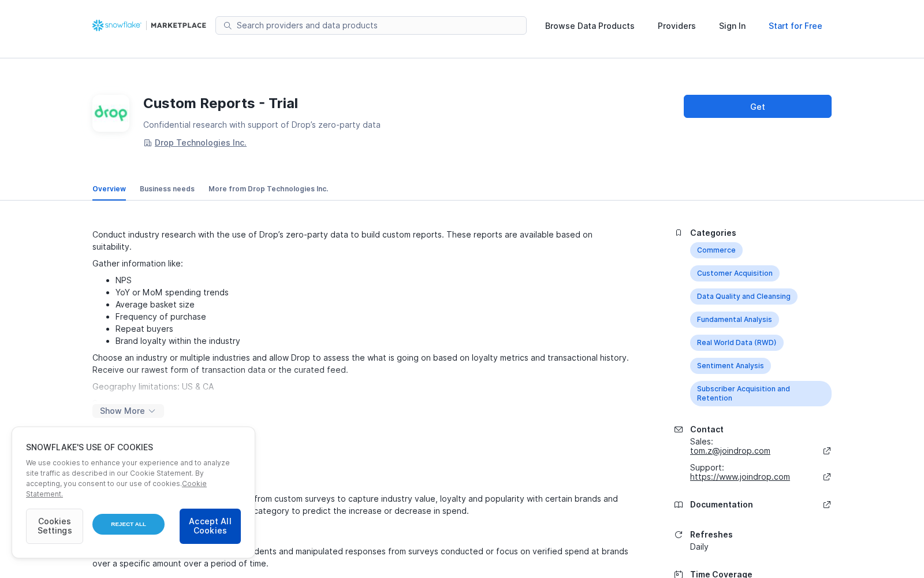This screenshot has height=578, width=924.
Task: Open the external link icon for support URL
Action: (x=827, y=477)
